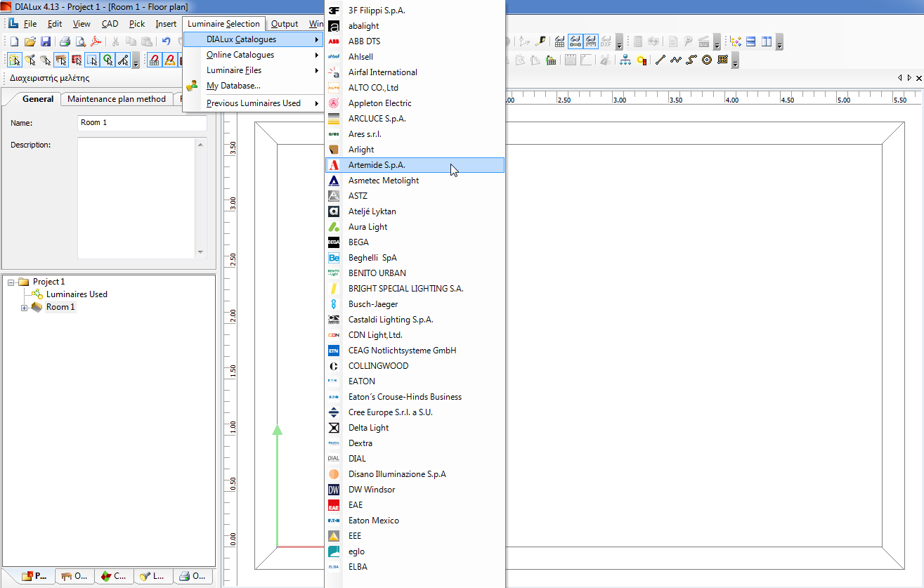Screen dimensions: 924x588
Task: Toggle the luminaire selection filter icon
Action: click(x=30, y=60)
